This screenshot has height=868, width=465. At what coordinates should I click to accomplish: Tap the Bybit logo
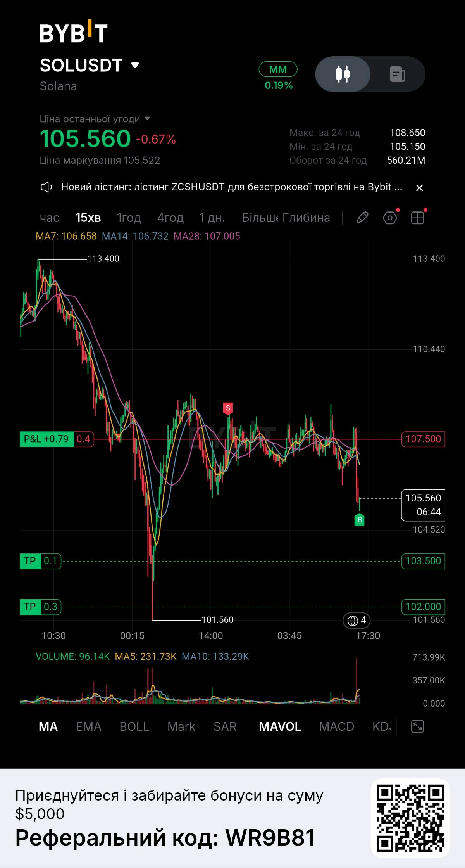[x=74, y=31]
